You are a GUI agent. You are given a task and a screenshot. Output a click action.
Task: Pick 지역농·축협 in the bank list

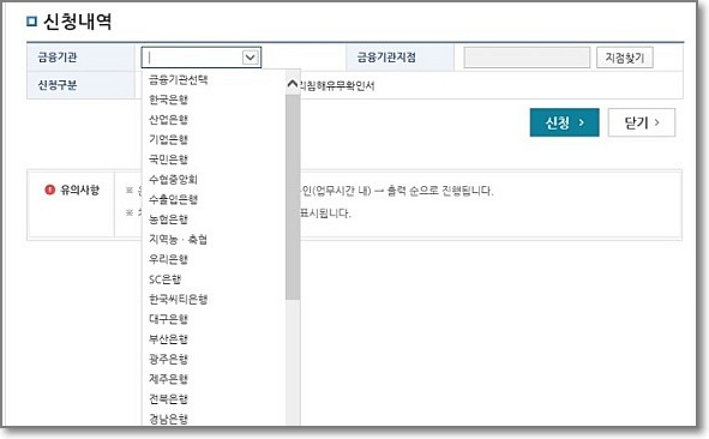178,239
